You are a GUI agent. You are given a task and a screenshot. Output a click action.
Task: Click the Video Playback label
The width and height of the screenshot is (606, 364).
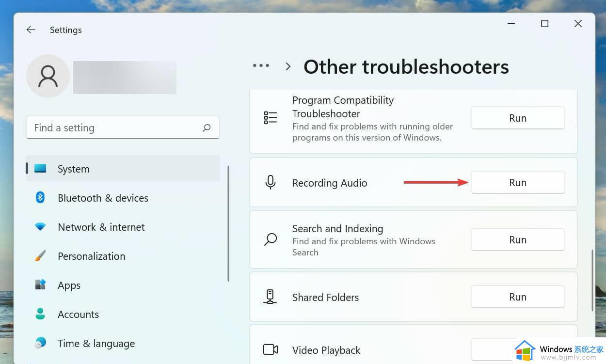tap(326, 350)
